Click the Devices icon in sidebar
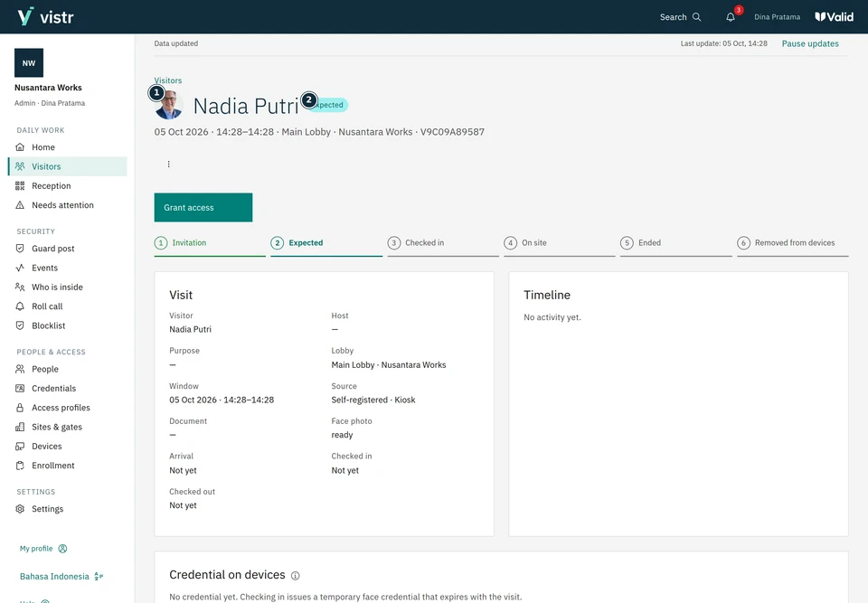The height and width of the screenshot is (603, 868). pos(20,447)
